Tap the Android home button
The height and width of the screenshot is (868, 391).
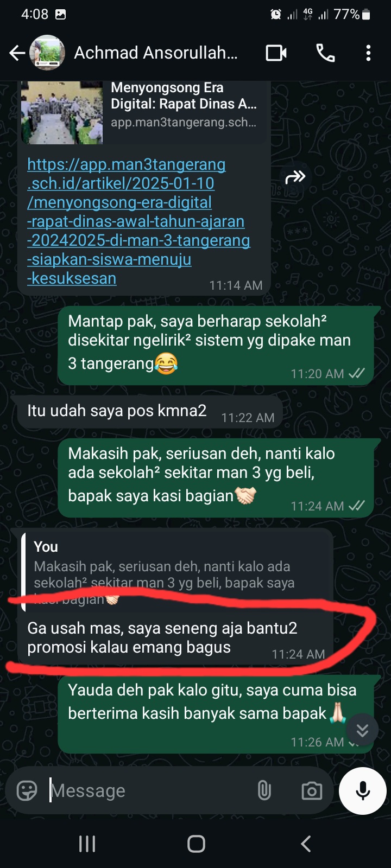(196, 844)
